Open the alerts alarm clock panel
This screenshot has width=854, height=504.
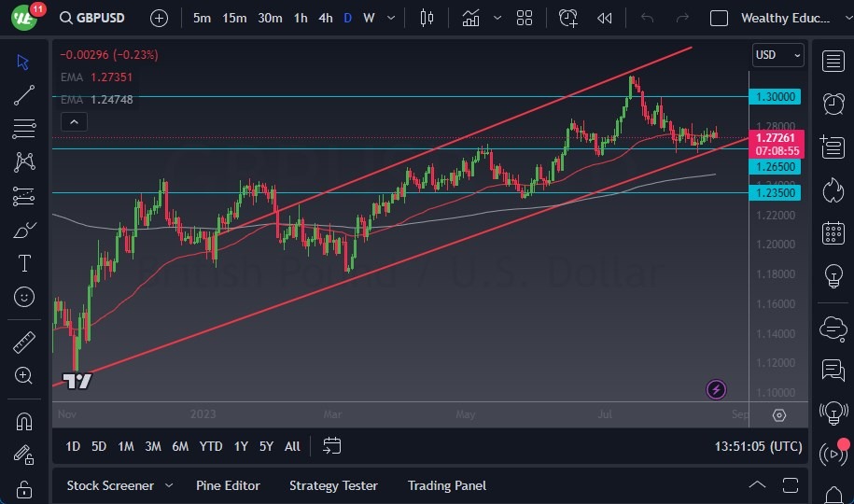[833, 104]
